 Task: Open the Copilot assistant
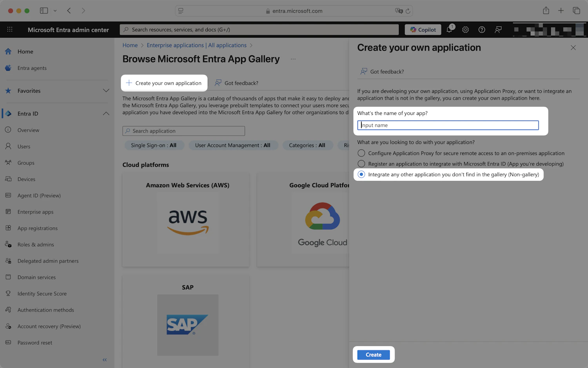pyautogui.click(x=423, y=29)
